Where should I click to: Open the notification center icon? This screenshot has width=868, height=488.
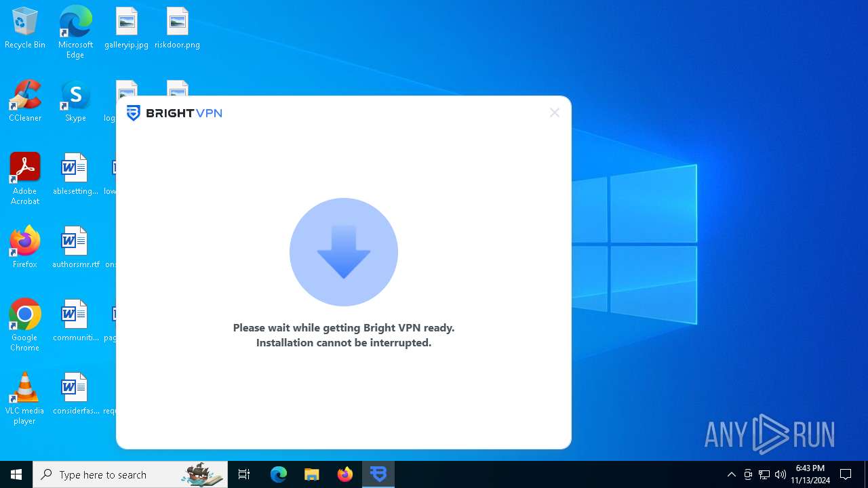pyautogui.click(x=846, y=474)
